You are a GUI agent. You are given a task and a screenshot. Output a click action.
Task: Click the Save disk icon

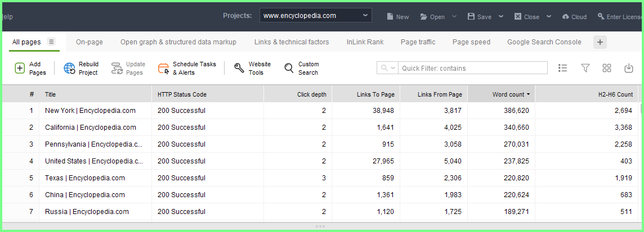point(472,16)
